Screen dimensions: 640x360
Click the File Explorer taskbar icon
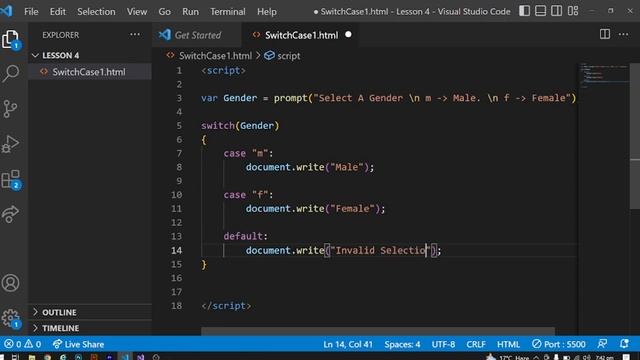pos(32,357)
